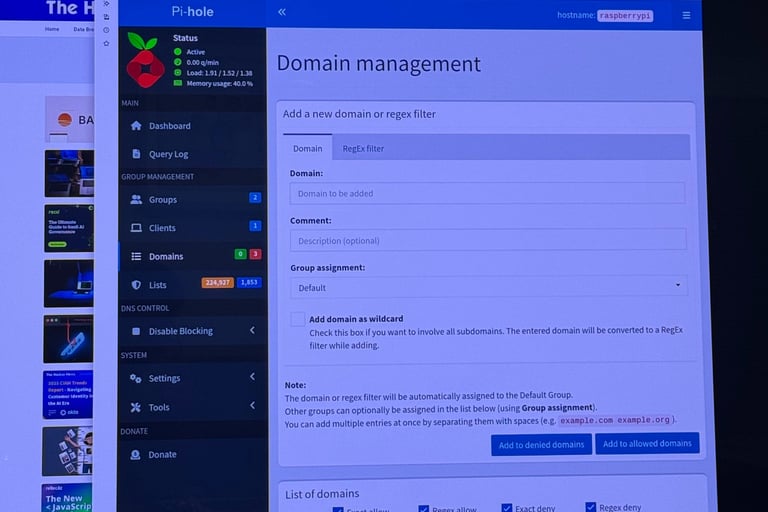Open the Donate link
This screenshot has height=512, width=768.
click(x=192, y=455)
